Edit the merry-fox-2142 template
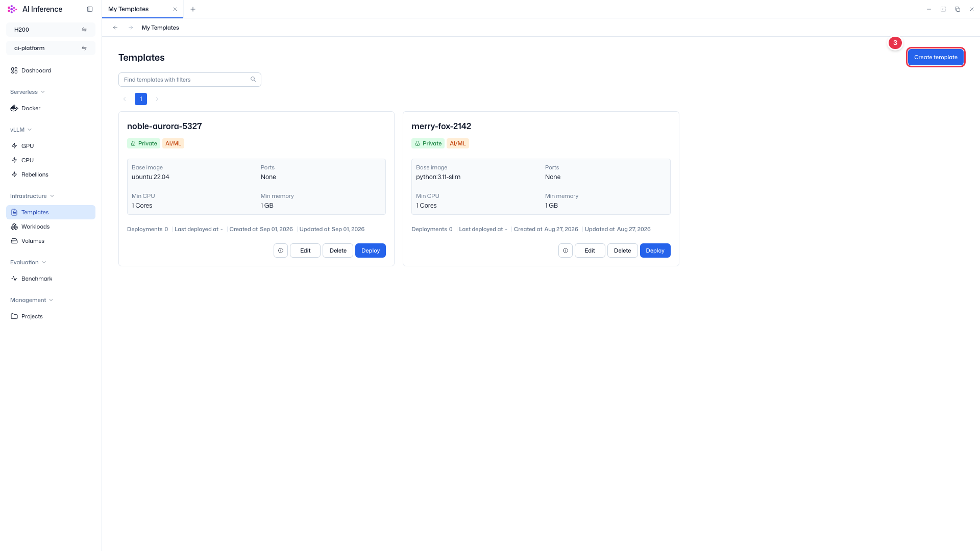Screen dimensions: 980x551 (590, 251)
